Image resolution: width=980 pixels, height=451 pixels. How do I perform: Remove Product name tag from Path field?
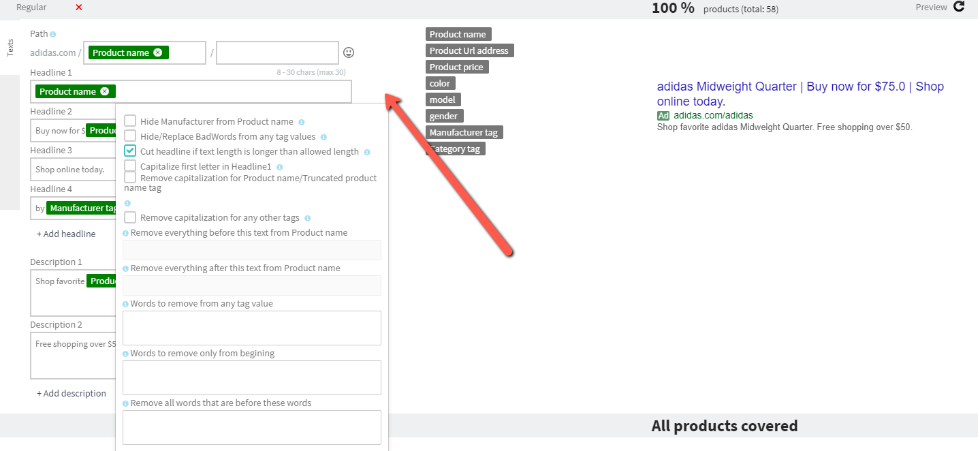click(158, 52)
